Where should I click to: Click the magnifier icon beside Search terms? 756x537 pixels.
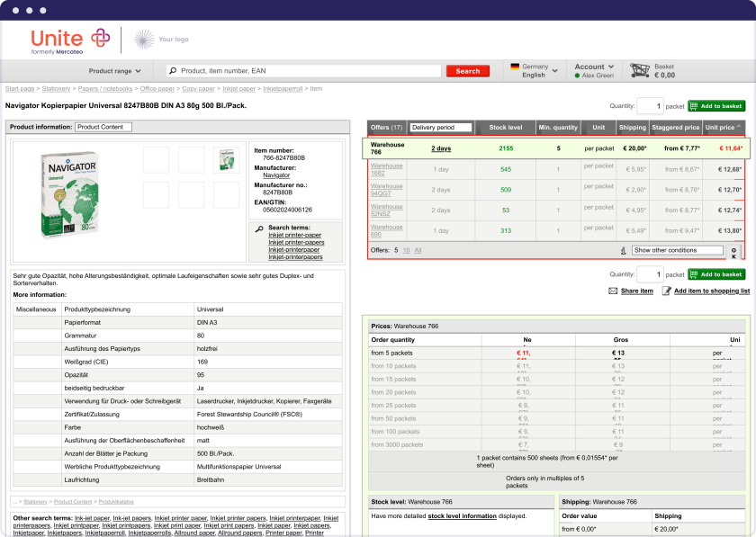(259, 228)
